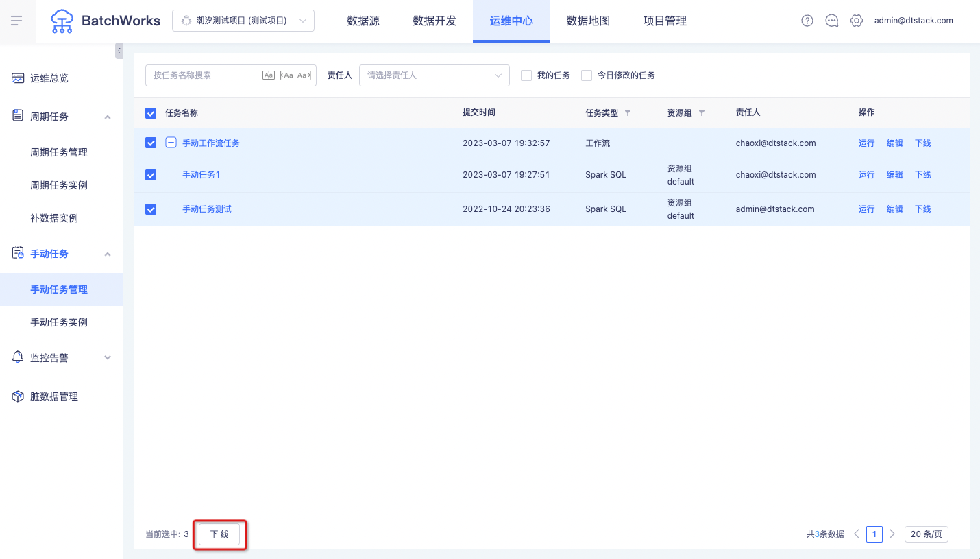Click the hamburger menu icon
This screenshot has width=980, height=559.
[16, 21]
